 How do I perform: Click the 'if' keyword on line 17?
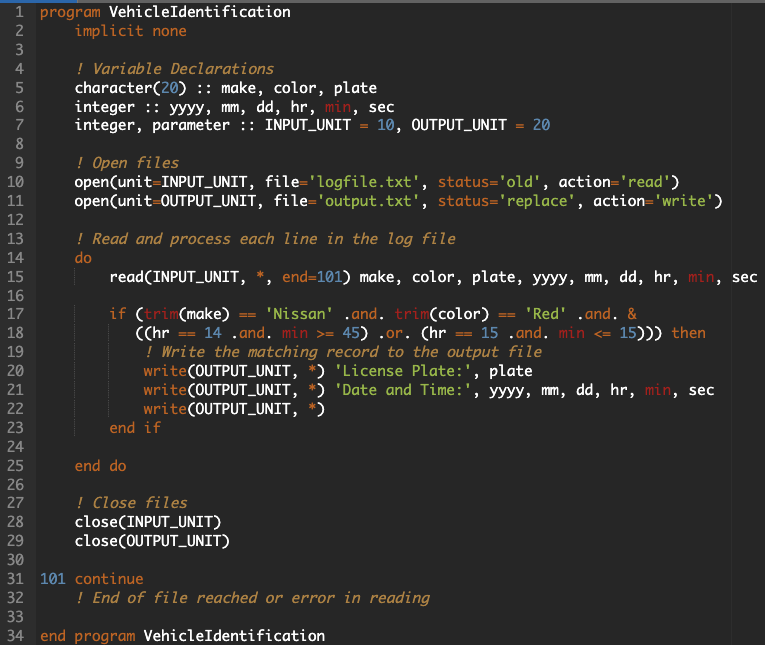118,314
